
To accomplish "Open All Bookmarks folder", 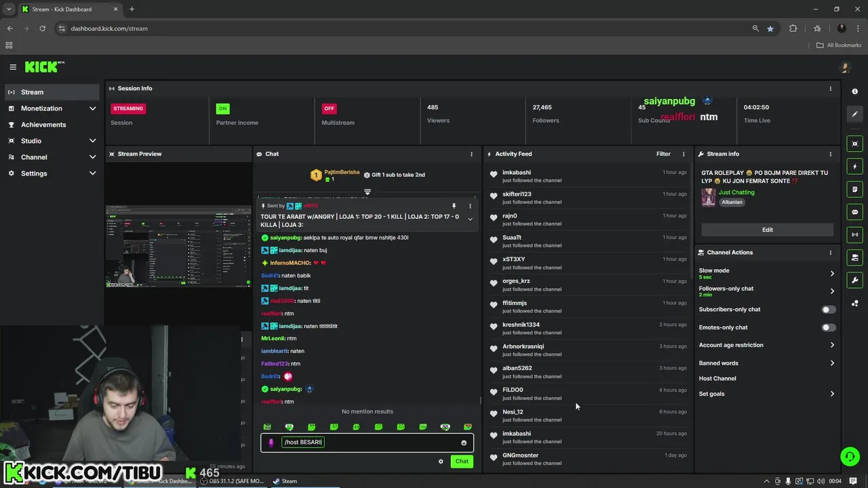I will 839,45.
